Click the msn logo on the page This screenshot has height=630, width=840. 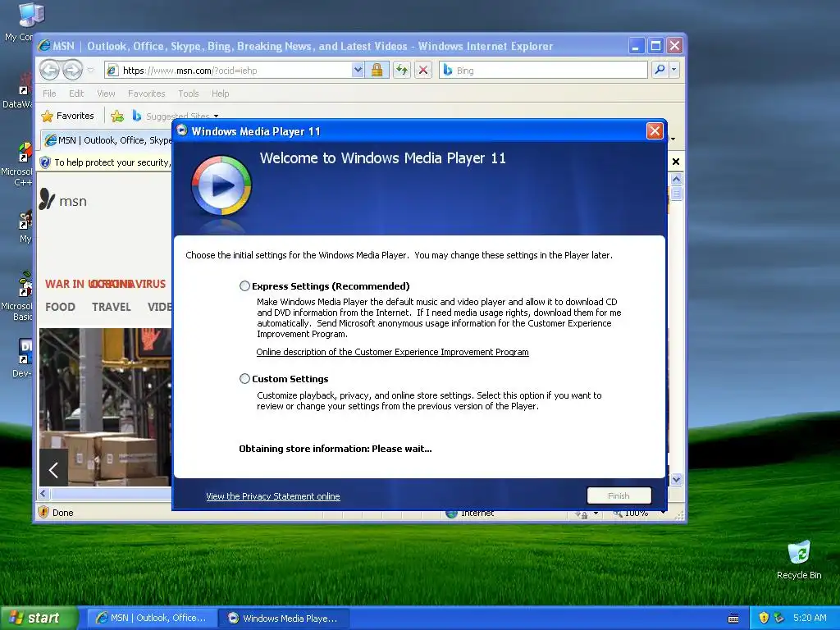(63, 200)
